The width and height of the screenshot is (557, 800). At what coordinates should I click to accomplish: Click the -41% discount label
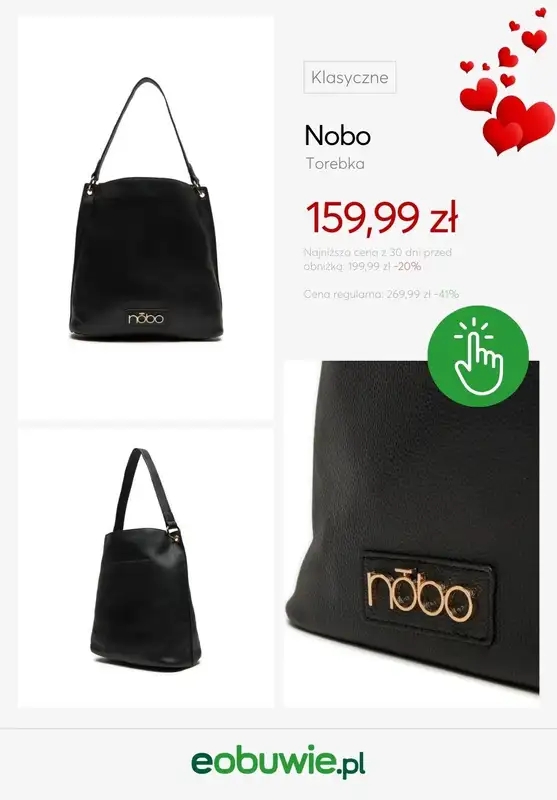pyautogui.click(x=446, y=294)
